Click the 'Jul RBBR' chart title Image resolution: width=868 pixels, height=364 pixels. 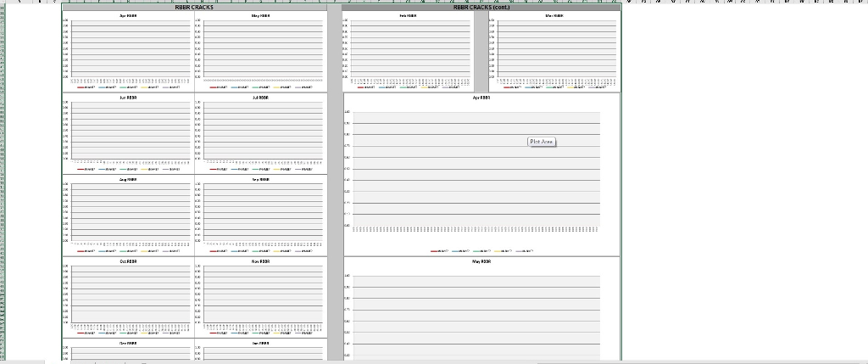[x=260, y=98]
